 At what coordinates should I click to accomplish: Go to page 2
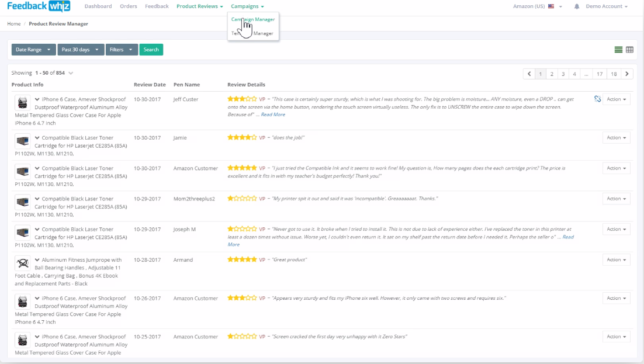click(x=552, y=74)
